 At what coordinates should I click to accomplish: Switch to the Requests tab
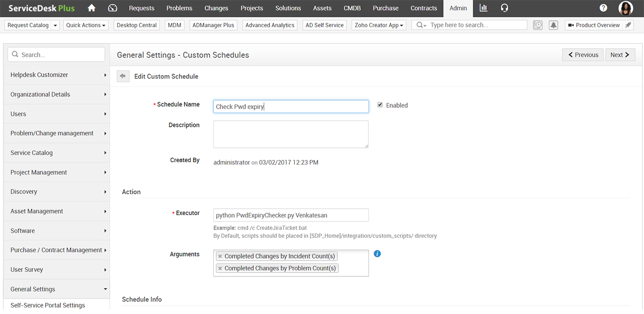[x=141, y=8]
